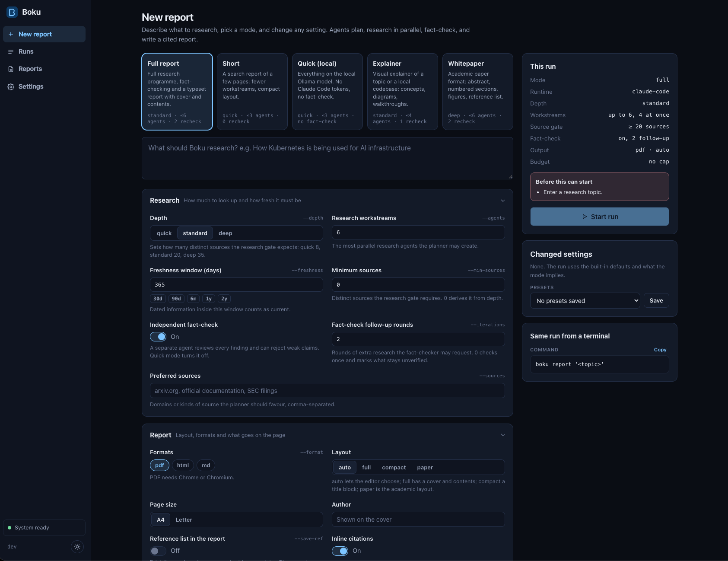Choose the paper layout option
The width and height of the screenshot is (728, 561).
[425, 468]
